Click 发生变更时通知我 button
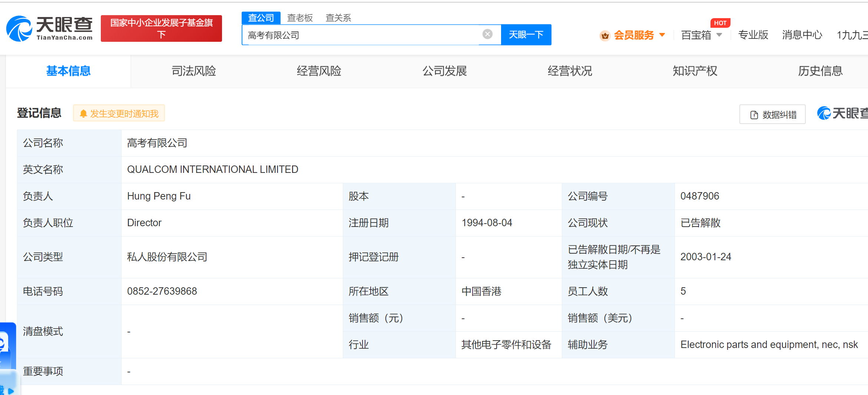This screenshot has width=868, height=395. (119, 113)
